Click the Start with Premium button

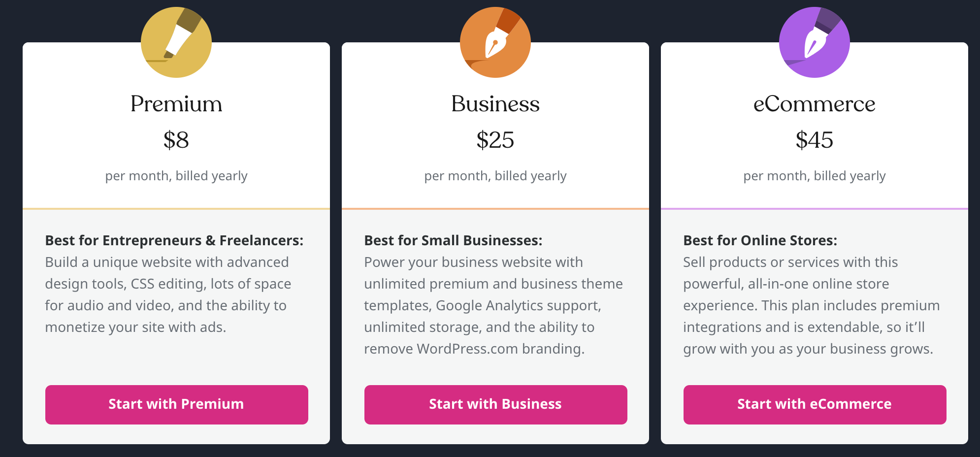tap(176, 404)
